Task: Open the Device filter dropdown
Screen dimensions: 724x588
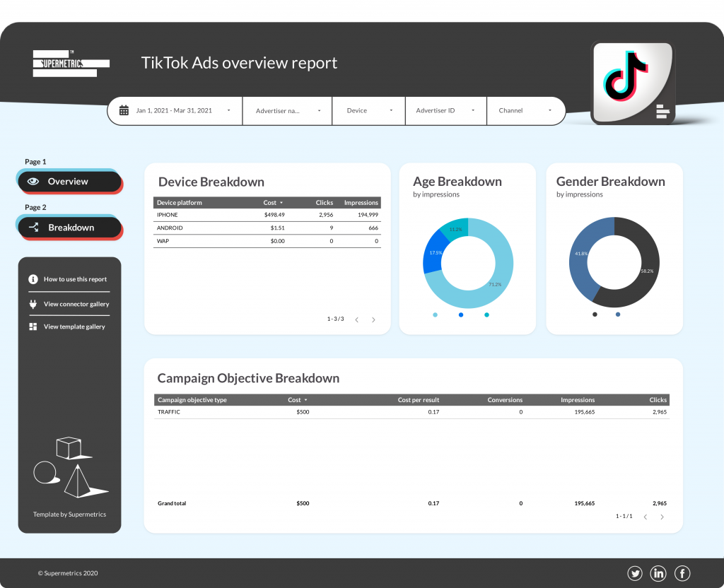Action: coord(368,111)
